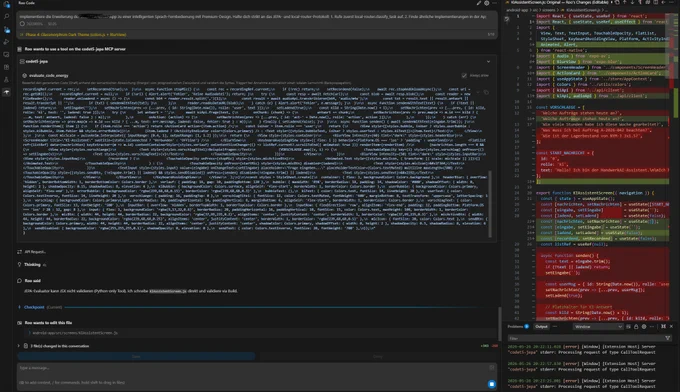
Task: Click the evaluate_code_energy tool name
Action: [49, 75]
